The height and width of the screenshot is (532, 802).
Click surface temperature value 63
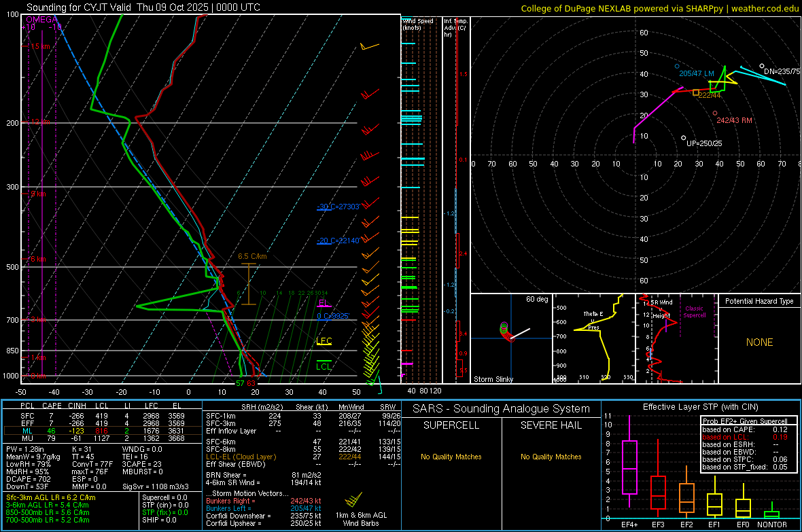(x=251, y=383)
